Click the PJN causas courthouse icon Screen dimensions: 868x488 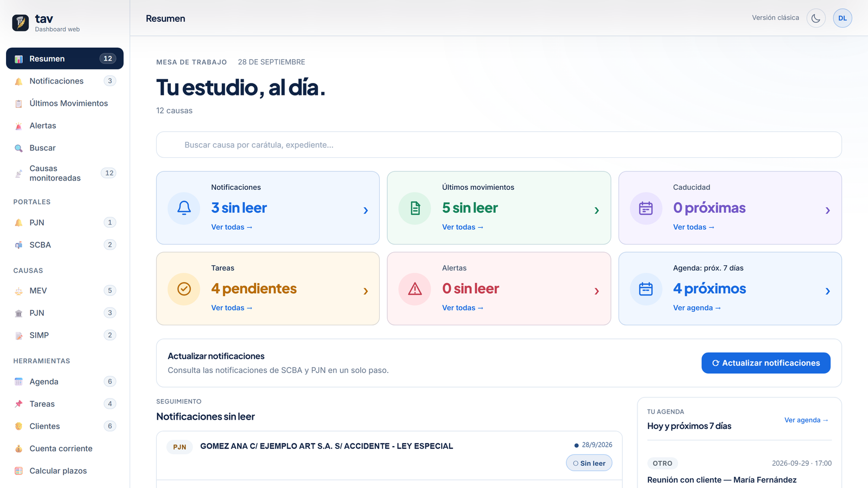(x=18, y=313)
